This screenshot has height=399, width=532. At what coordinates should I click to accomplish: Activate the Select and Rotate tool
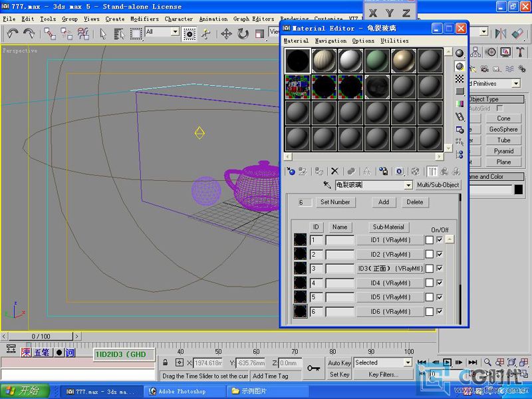pos(243,34)
